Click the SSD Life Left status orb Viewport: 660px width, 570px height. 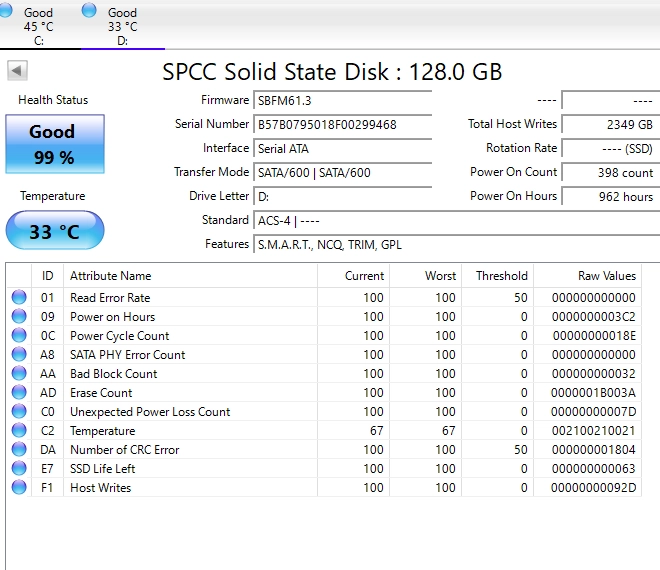click(x=19, y=468)
